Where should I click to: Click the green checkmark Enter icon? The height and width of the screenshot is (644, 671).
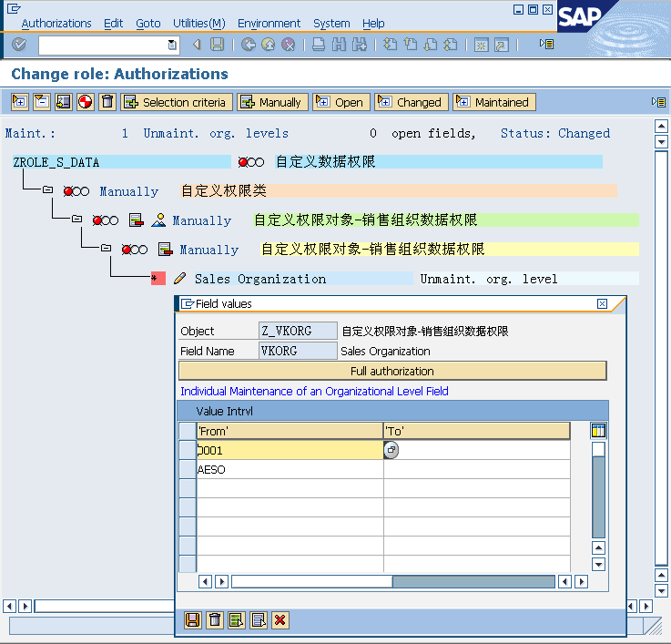coord(19,45)
